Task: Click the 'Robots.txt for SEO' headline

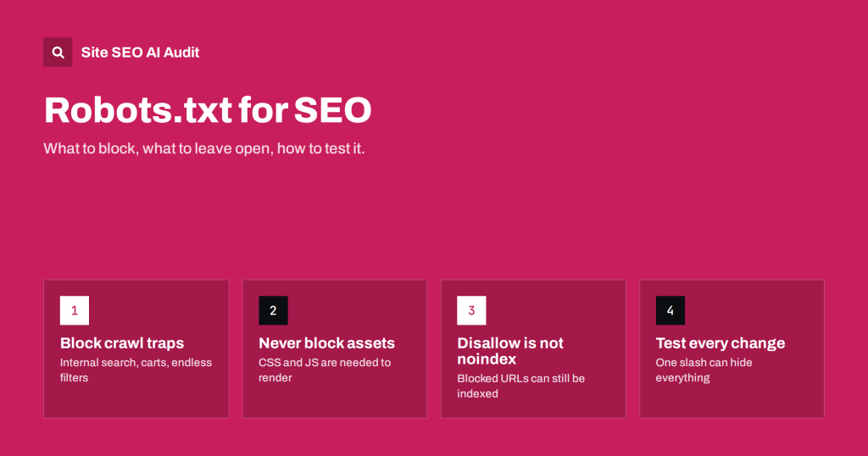Action: point(208,109)
